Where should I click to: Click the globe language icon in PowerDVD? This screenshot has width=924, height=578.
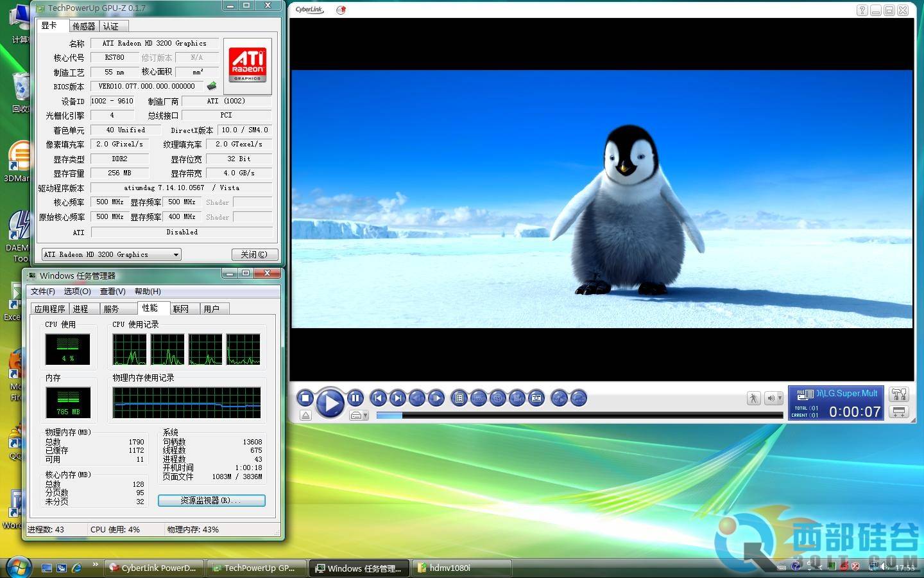pos(497,398)
